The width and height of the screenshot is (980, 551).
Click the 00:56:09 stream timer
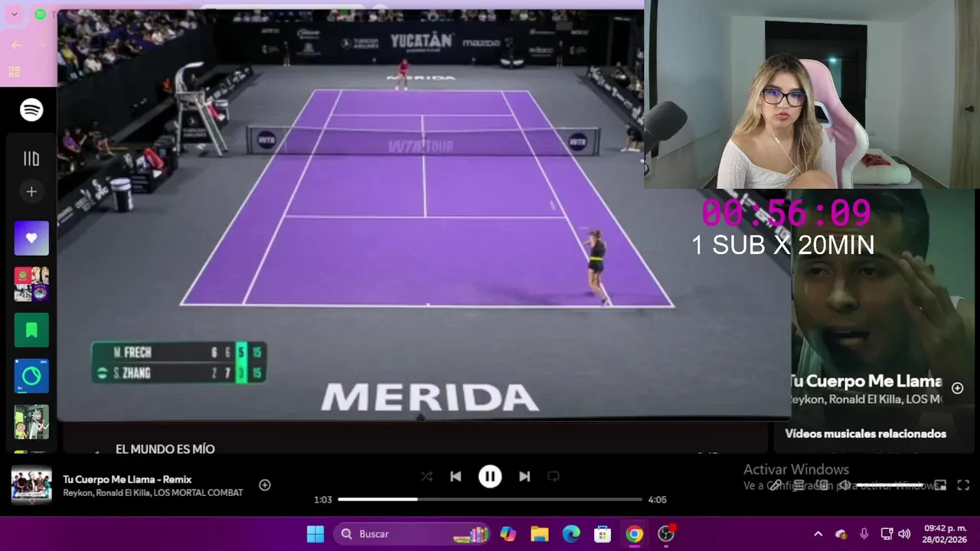coord(786,213)
